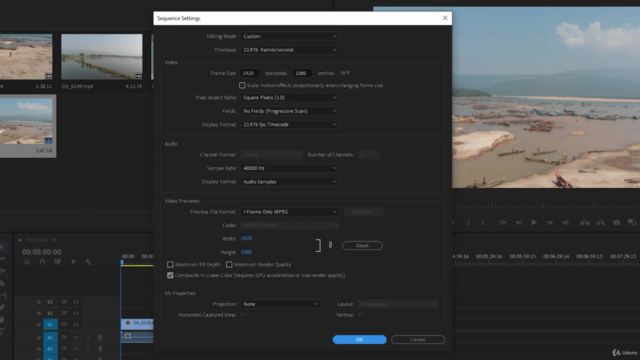Click preview Width value 1920
This screenshot has width=640, height=360.
pos(246,238)
